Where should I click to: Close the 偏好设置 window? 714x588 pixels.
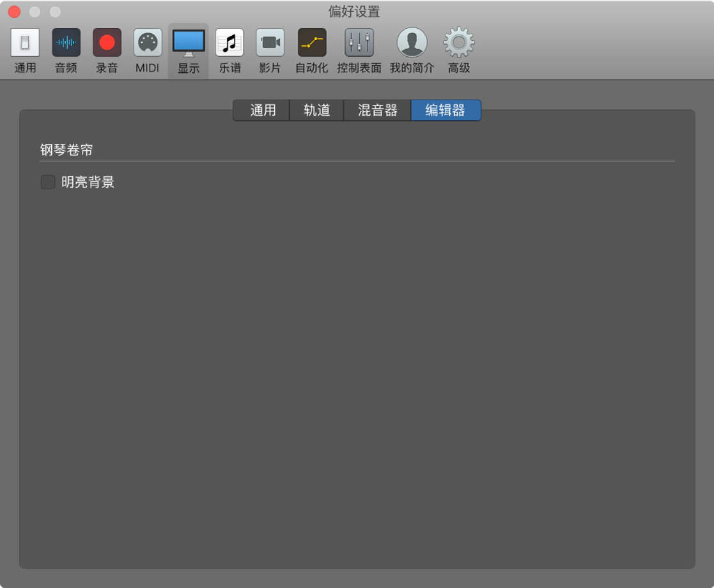coord(15,12)
